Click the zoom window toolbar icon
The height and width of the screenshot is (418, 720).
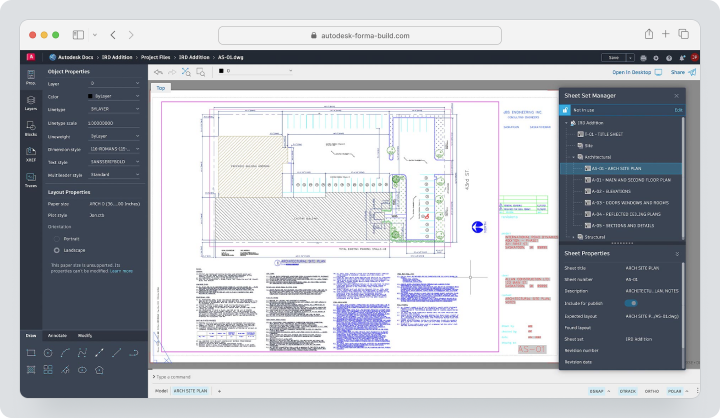pyautogui.click(x=201, y=72)
